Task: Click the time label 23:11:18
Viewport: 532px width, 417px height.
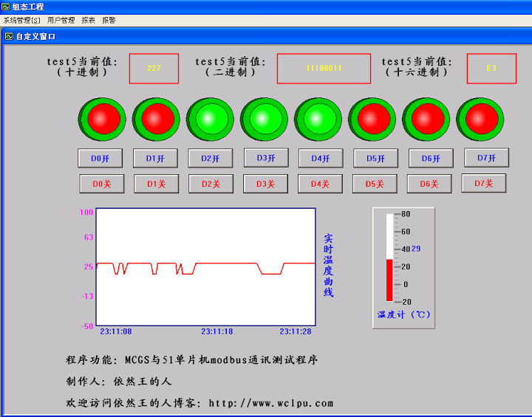Action: [x=217, y=331]
